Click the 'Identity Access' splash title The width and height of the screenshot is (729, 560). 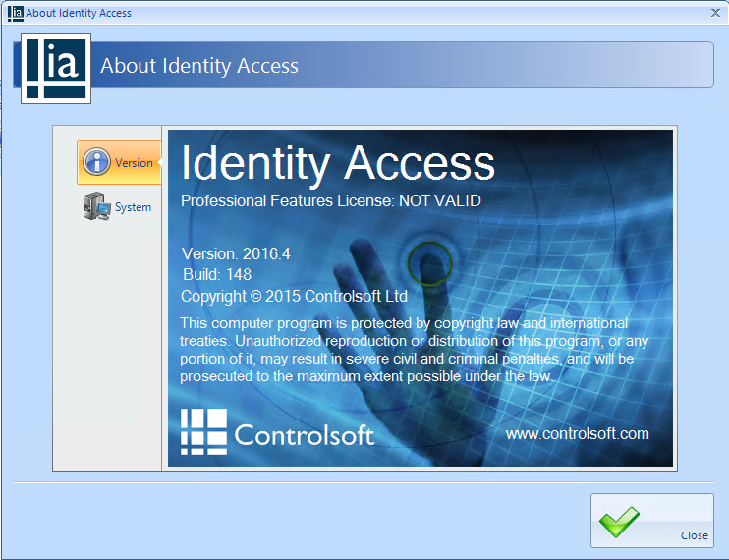click(338, 163)
